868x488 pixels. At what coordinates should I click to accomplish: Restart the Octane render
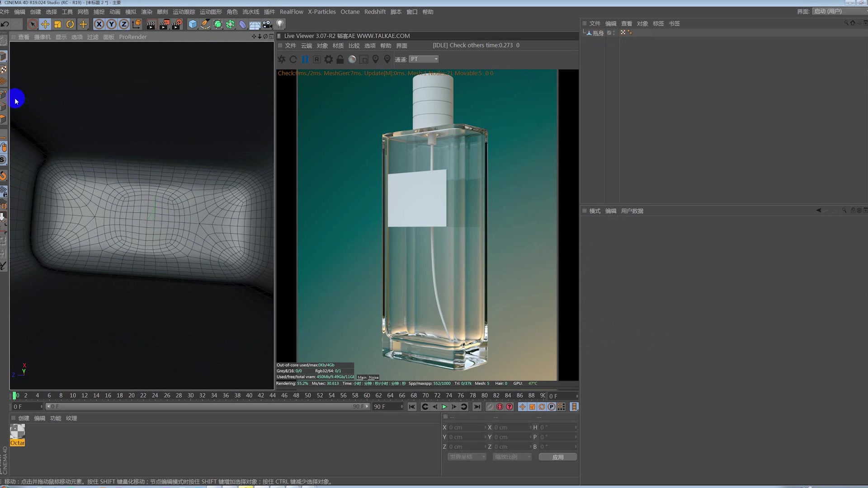click(x=293, y=59)
